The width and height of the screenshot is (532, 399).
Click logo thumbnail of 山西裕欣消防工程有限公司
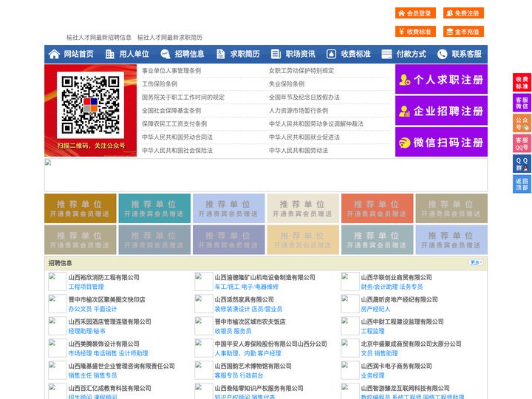(58, 282)
